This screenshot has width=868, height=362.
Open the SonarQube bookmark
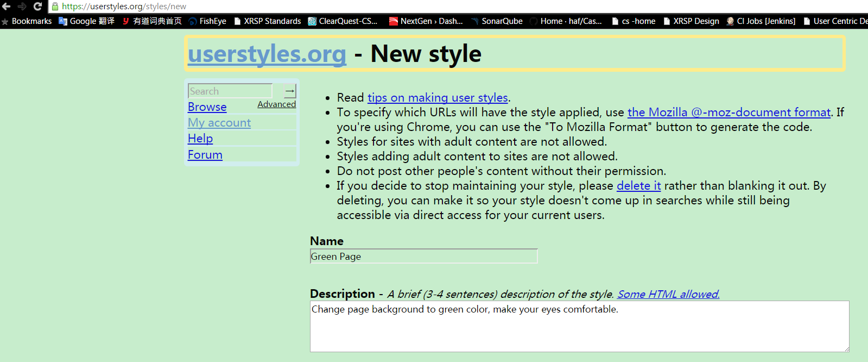tap(497, 21)
